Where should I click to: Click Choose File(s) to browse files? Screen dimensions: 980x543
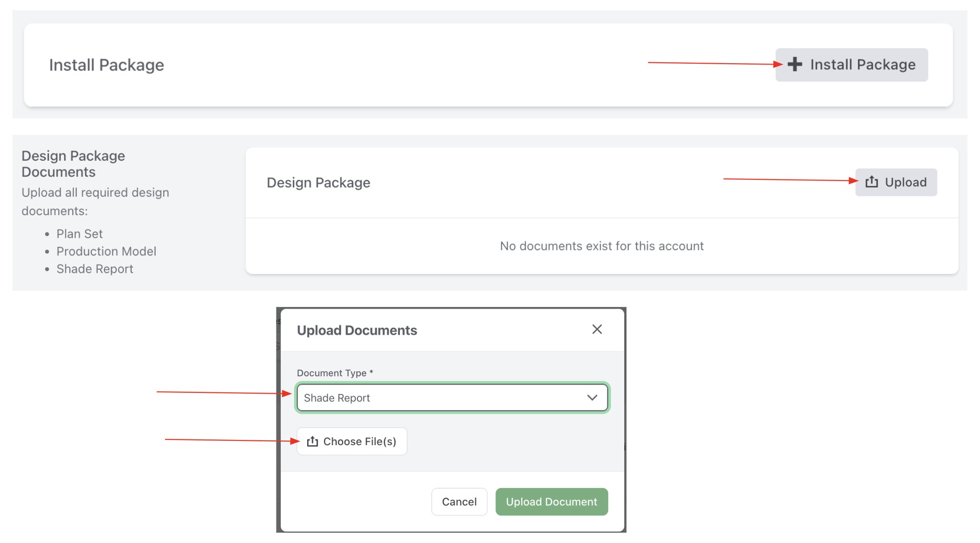(x=352, y=441)
